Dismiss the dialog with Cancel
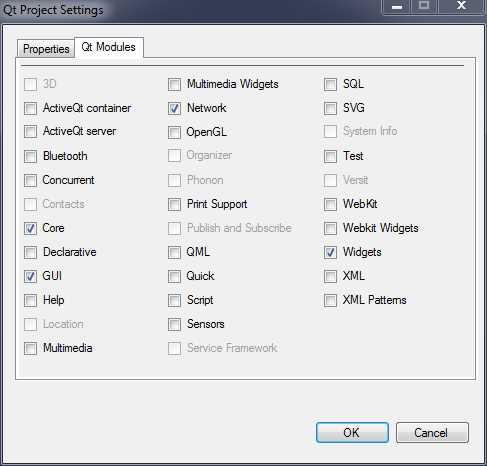Screen dimensions: 487x466 click(432, 432)
